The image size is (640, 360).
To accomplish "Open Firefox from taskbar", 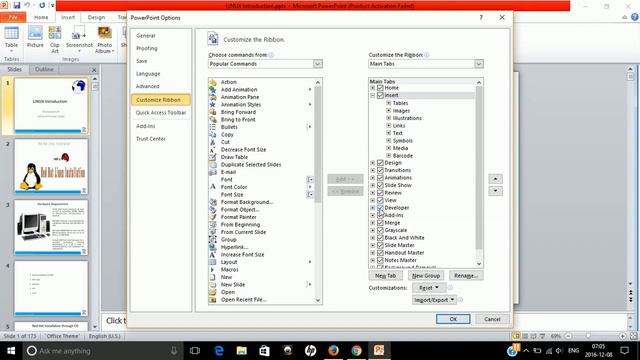I will (x=333, y=350).
